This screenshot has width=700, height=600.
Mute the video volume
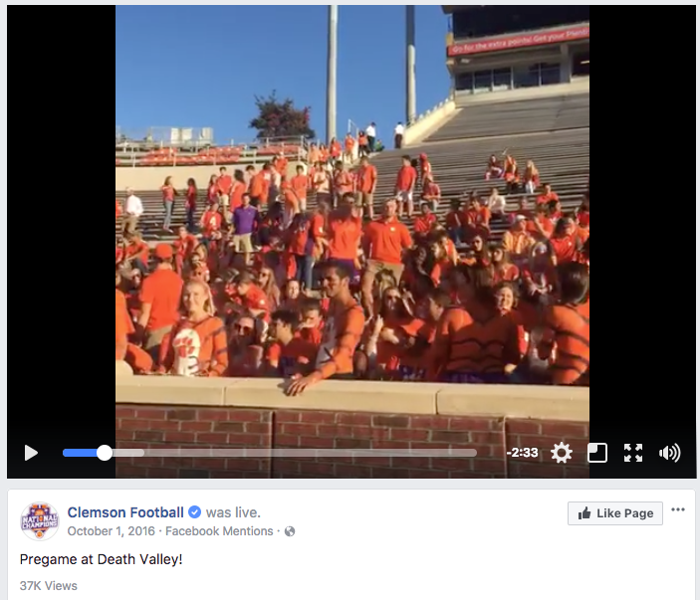[670, 453]
